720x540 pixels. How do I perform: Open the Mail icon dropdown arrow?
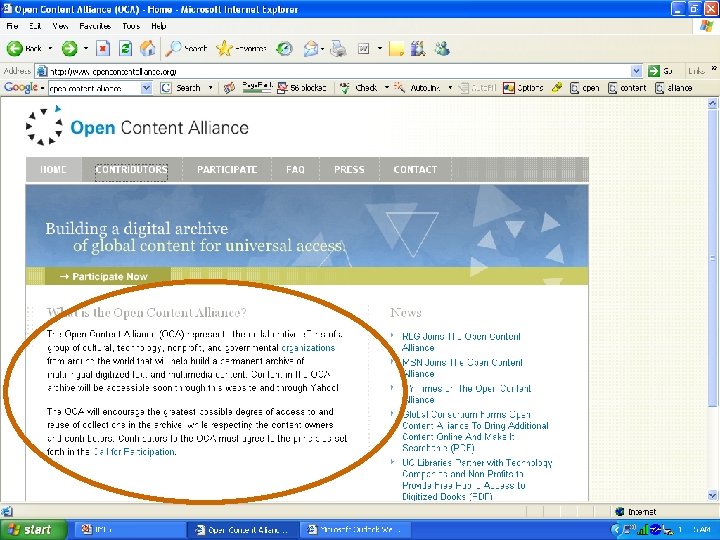click(323, 48)
